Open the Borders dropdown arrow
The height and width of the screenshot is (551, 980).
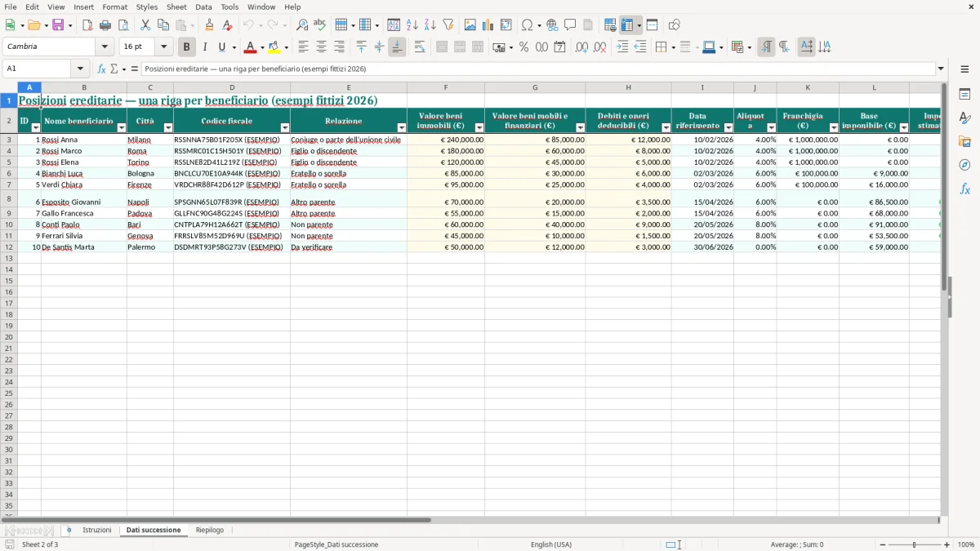tap(673, 47)
